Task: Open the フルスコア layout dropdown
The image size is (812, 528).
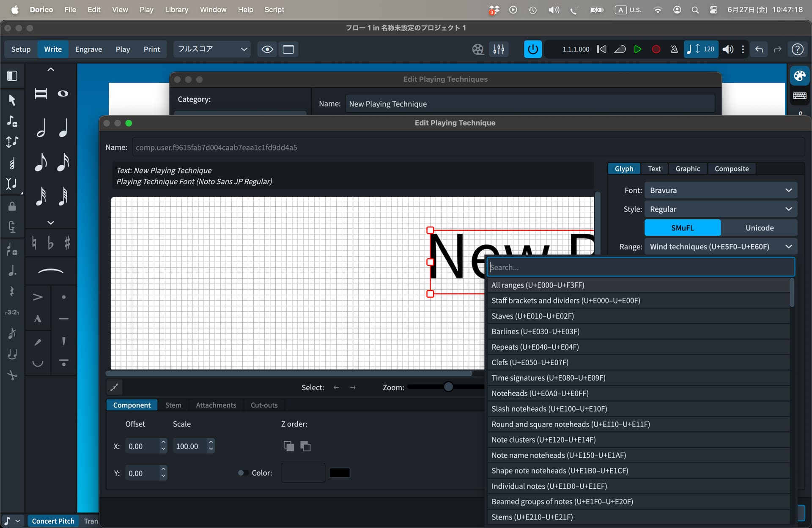Action: click(212, 49)
